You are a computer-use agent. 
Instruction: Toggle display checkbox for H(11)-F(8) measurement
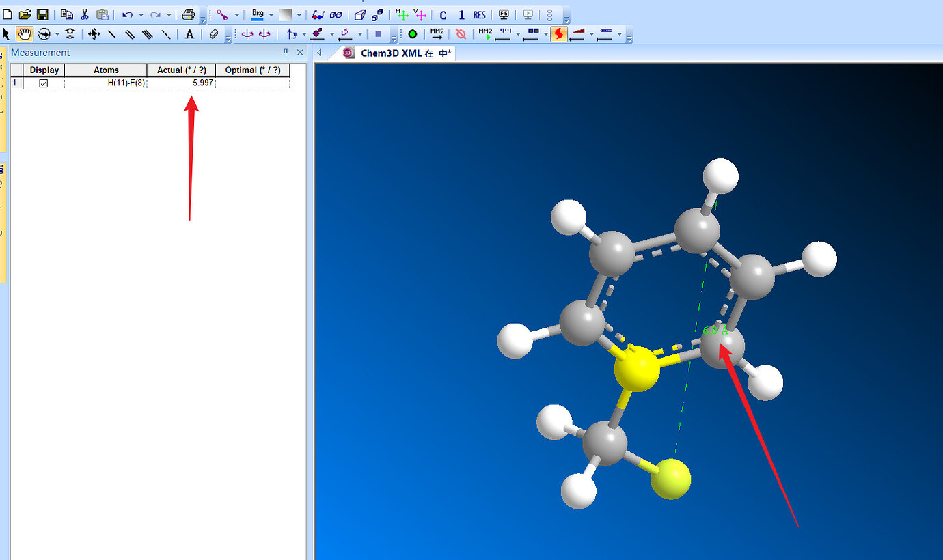coord(44,83)
